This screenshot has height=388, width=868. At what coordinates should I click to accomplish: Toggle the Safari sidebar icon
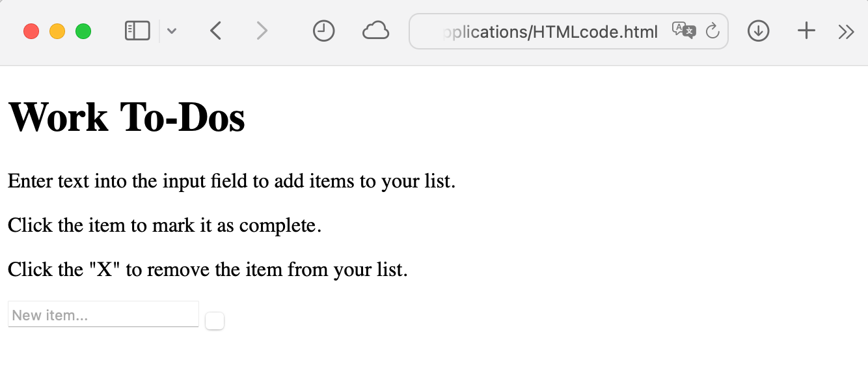(x=137, y=31)
